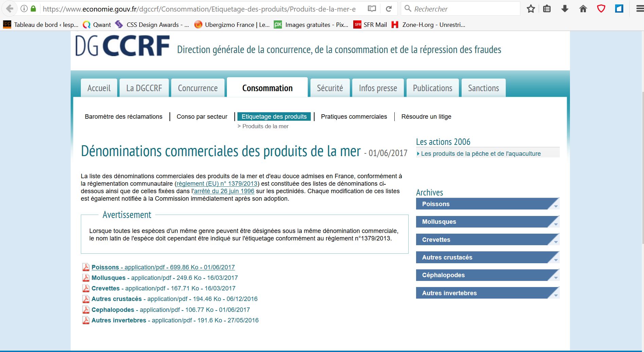Open the Firefox hamburger menu

(640, 9)
